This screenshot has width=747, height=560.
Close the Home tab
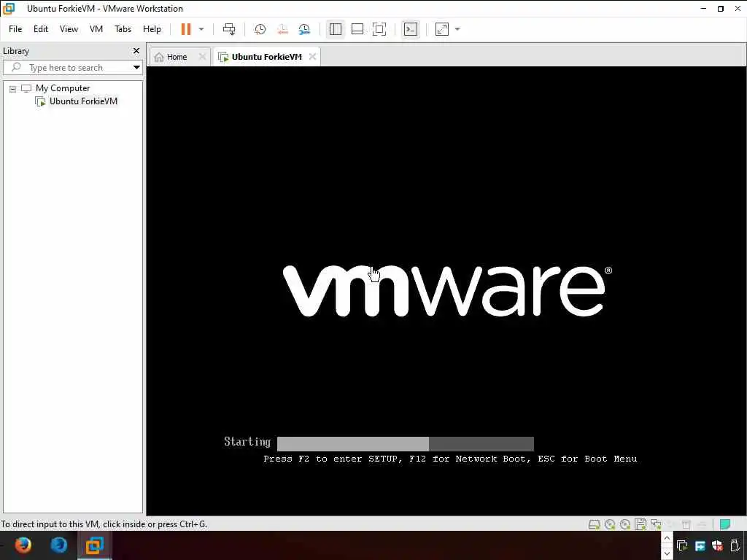pos(202,57)
